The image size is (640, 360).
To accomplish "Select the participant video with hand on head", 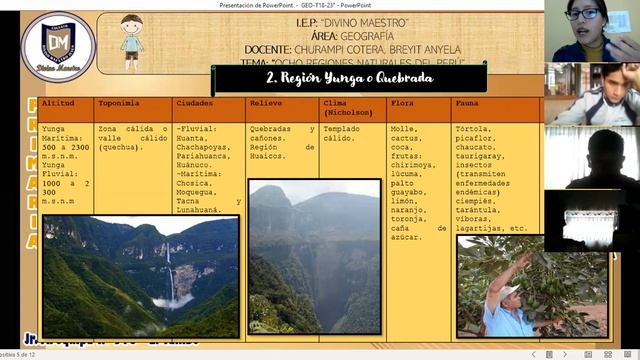I will click(x=592, y=94).
